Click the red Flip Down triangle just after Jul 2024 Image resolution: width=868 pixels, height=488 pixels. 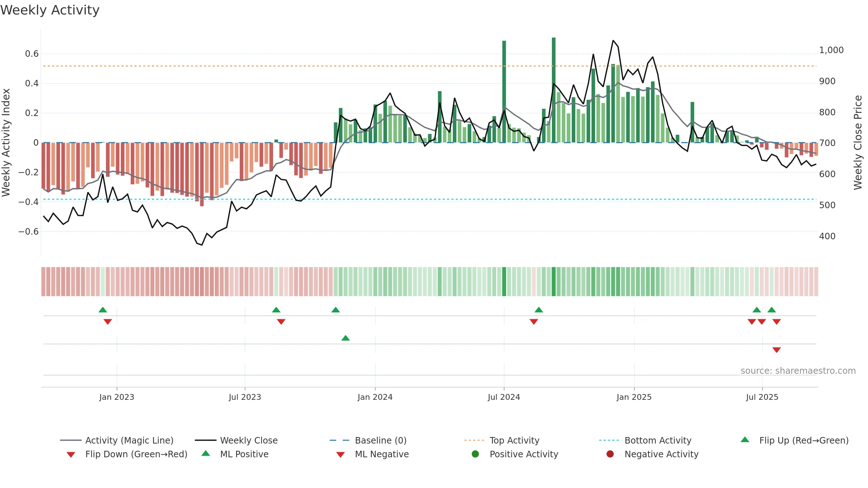click(x=534, y=322)
